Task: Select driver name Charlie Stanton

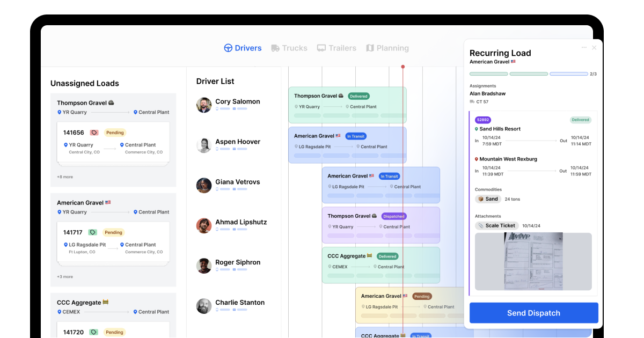Action: click(240, 303)
